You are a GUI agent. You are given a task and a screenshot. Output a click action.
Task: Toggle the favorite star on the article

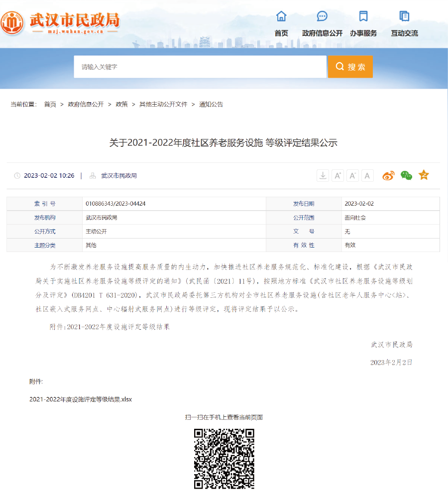point(424,175)
